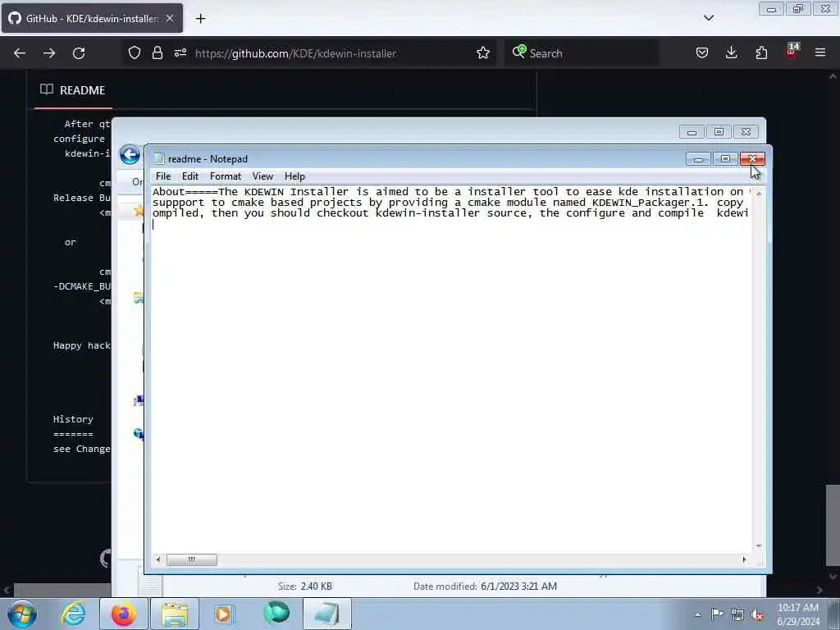Open Windows Media Player from taskbar
This screenshot has width=840, height=630.
(x=225, y=614)
